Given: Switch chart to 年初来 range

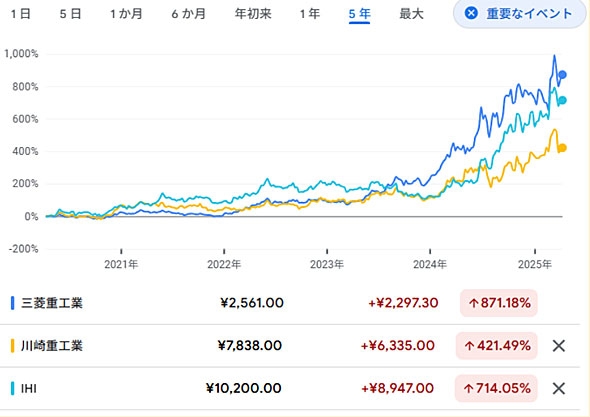Looking at the screenshot, I should (253, 14).
